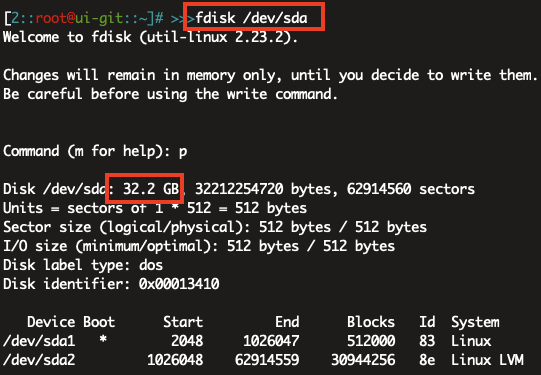Select the /dev/sda2 device entry
The height and width of the screenshot is (375, 541).
tap(39, 360)
